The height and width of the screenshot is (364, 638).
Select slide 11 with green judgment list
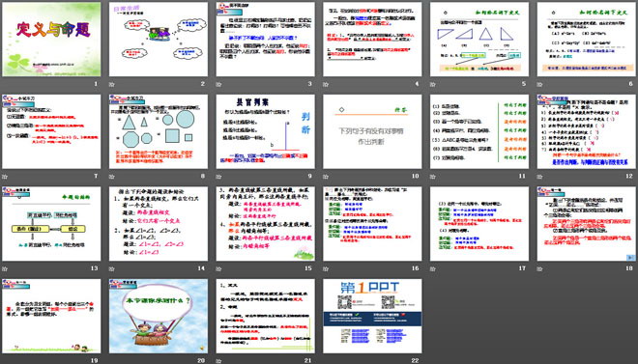[x=479, y=131]
